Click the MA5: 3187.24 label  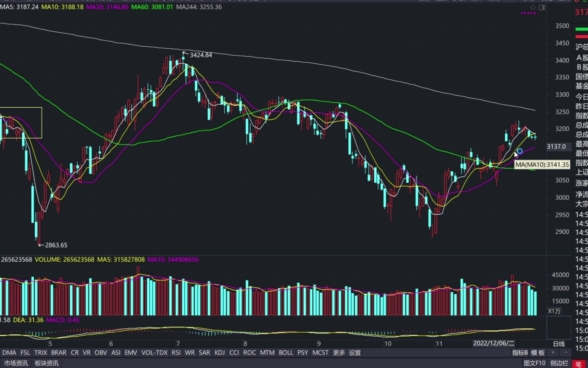[x=19, y=7]
